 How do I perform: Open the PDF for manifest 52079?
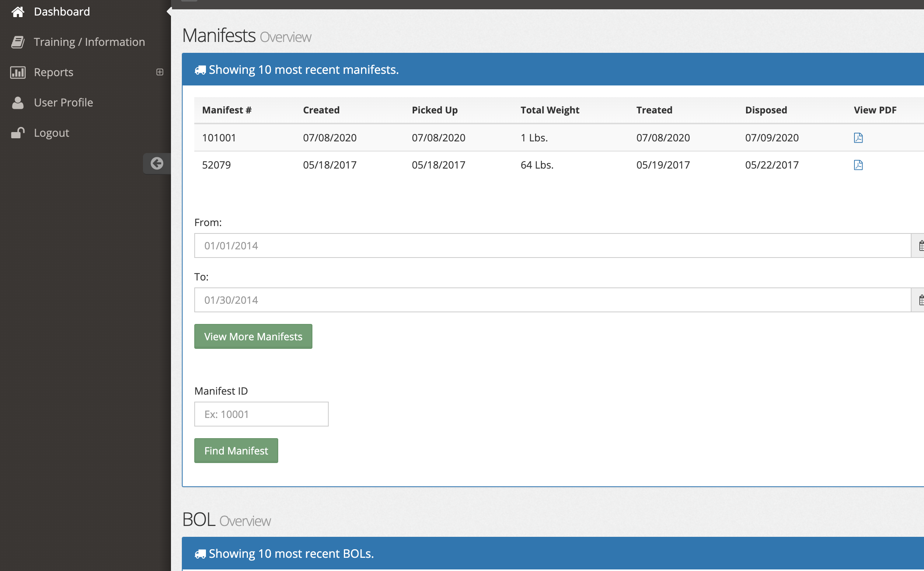point(858,165)
